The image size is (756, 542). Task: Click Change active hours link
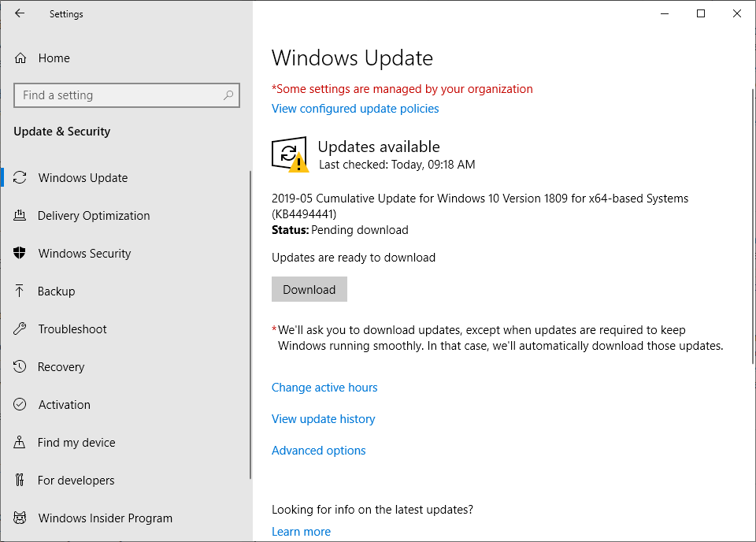click(324, 388)
